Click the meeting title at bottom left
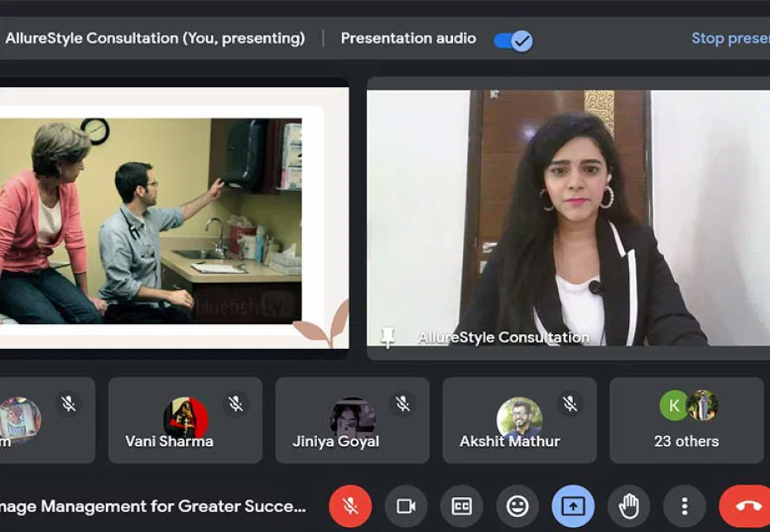Screen dimensions: 770x532 [x=152, y=506]
